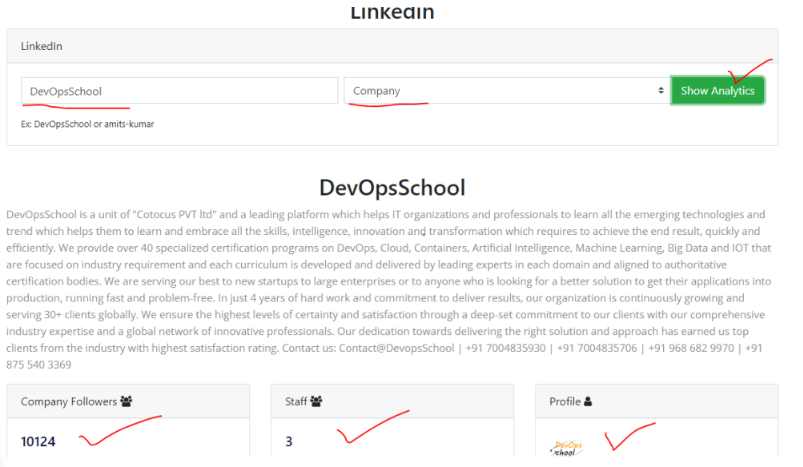Click the LinkedIn panel header label
This screenshot has height=467, width=803.
tap(41, 46)
